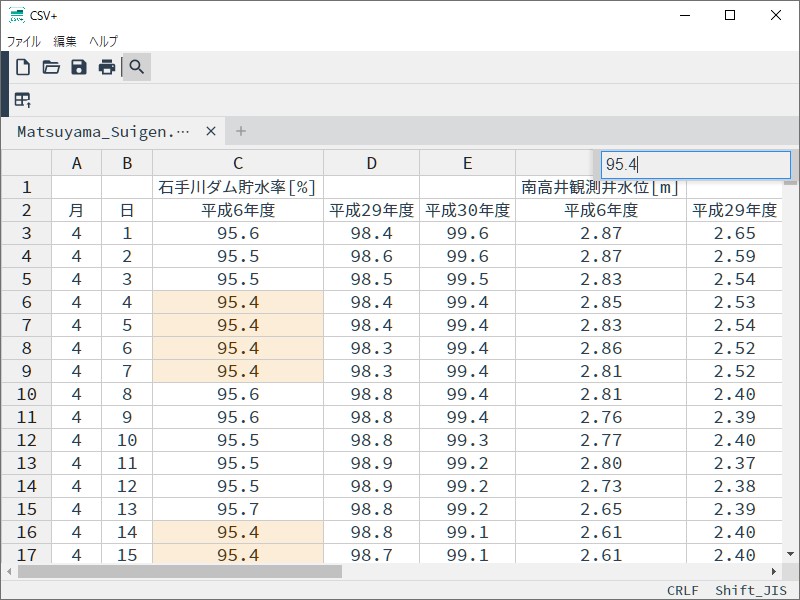Select column C header
800x600 pixels.
[238, 163]
